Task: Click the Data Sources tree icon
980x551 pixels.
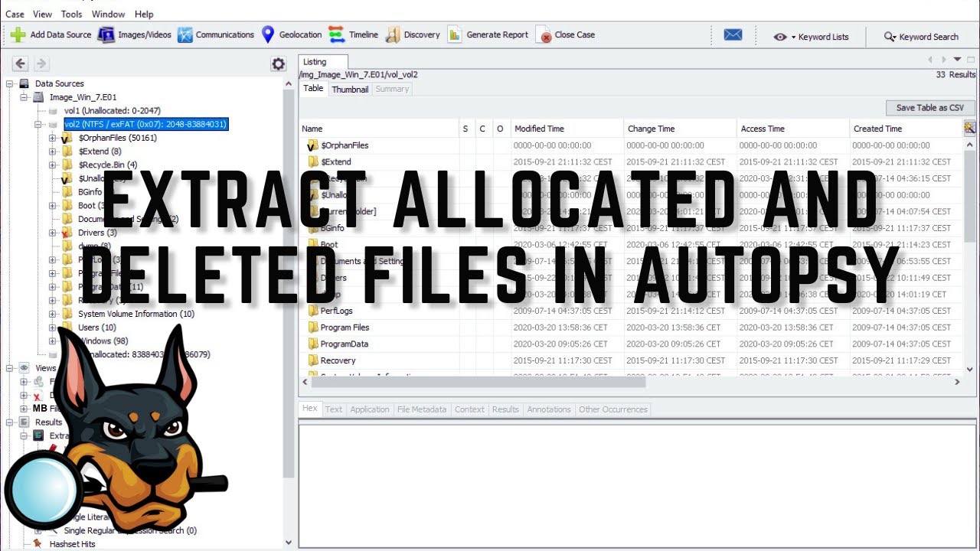Action: pyautogui.click(x=24, y=83)
